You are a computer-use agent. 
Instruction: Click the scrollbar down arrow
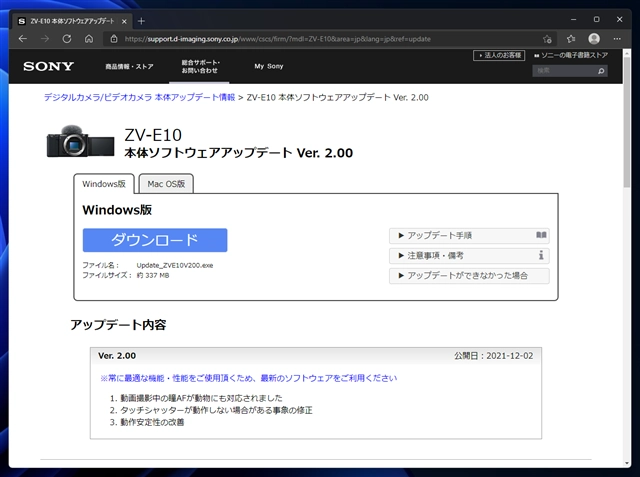pos(627,464)
